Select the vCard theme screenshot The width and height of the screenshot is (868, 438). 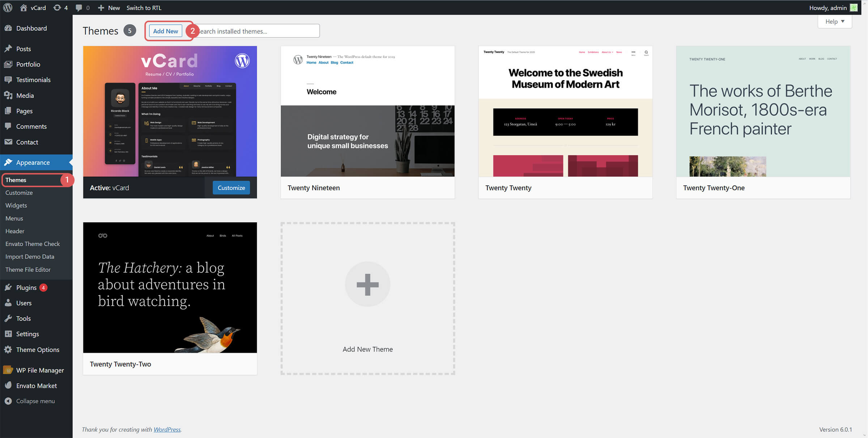170,111
